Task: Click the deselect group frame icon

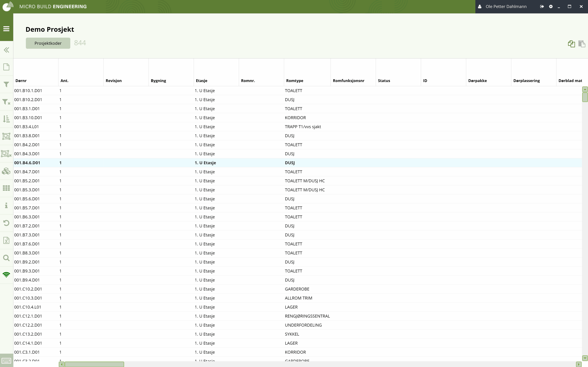Action: tap(6, 154)
